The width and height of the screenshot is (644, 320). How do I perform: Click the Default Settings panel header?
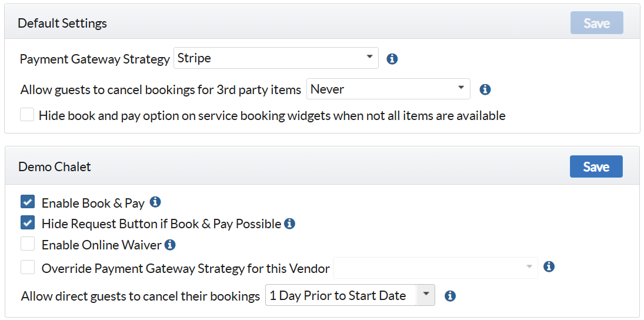(322, 22)
